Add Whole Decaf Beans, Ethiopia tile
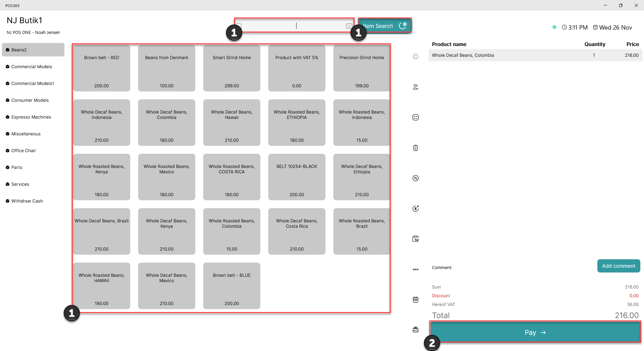Viewport: 644px width, 351px height. tap(362, 177)
